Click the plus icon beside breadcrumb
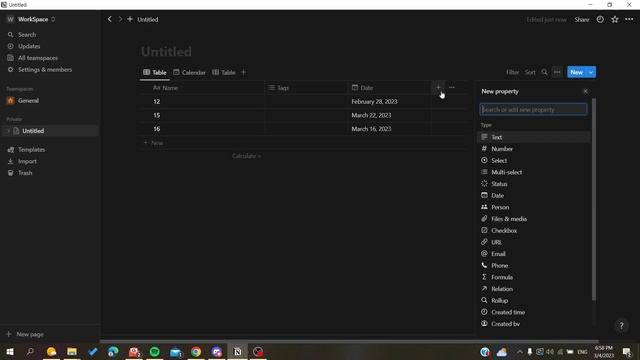 pos(130,19)
